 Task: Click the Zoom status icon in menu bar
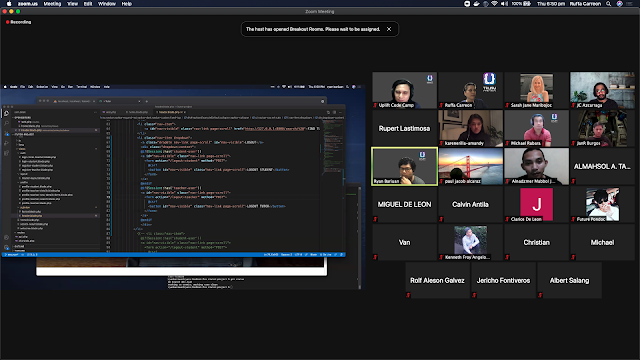point(467,4)
